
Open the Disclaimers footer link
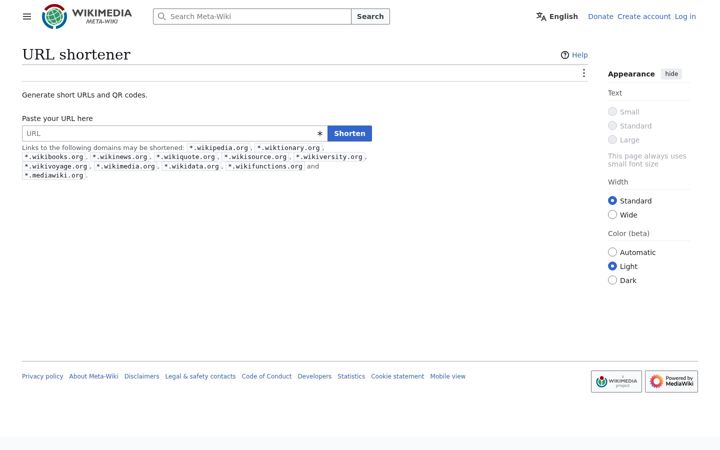click(x=141, y=377)
